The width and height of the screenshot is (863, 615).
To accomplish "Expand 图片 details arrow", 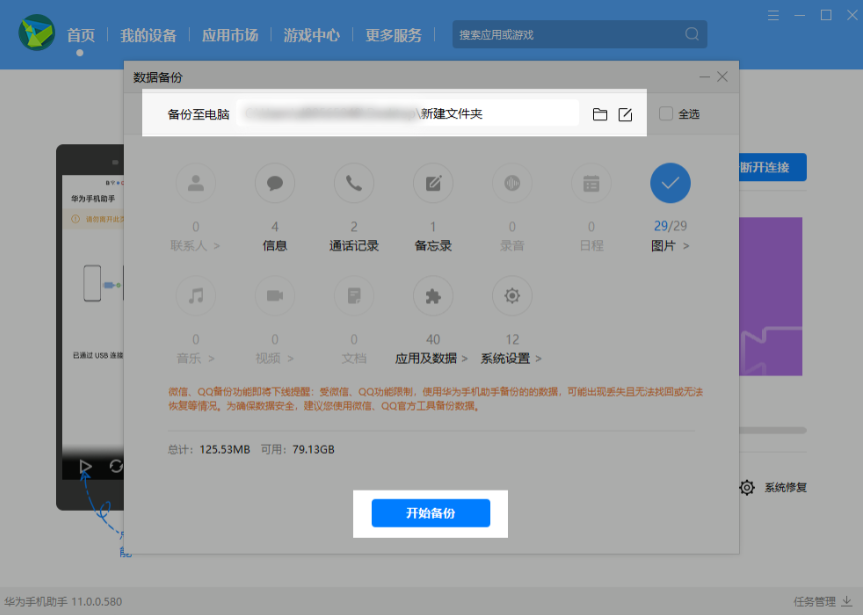I will [686, 246].
